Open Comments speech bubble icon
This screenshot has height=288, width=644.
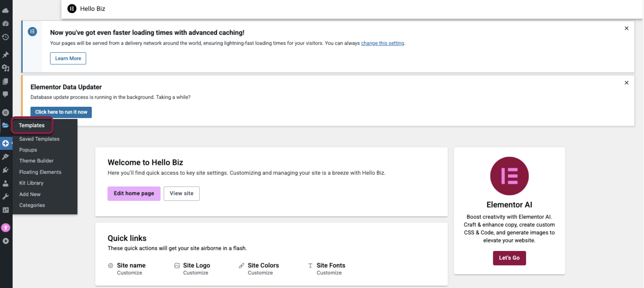pyautogui.click(x=5, y=94)
